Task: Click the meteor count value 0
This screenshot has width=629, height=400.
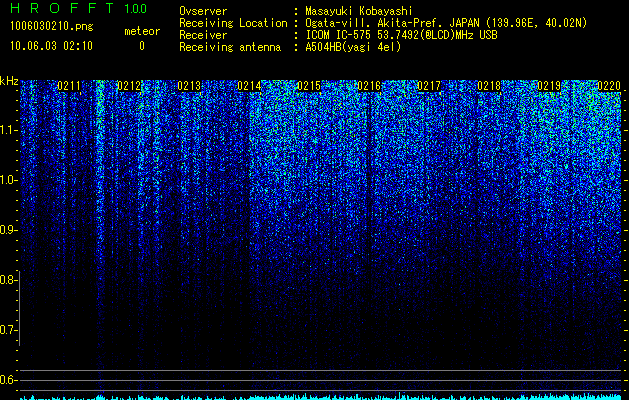Action: tap(142, 46)
